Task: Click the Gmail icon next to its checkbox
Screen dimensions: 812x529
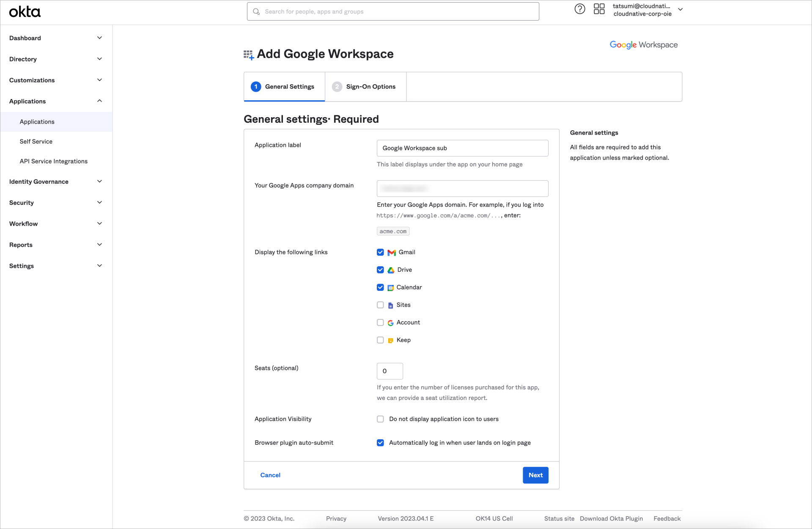Action: 391,252
